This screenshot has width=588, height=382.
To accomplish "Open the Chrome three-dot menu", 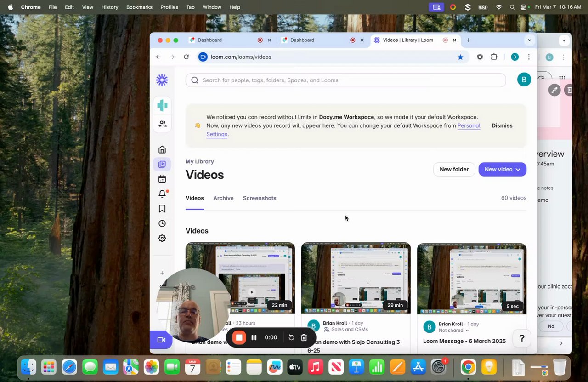I will pyautogui.click(x=529, y=57).
